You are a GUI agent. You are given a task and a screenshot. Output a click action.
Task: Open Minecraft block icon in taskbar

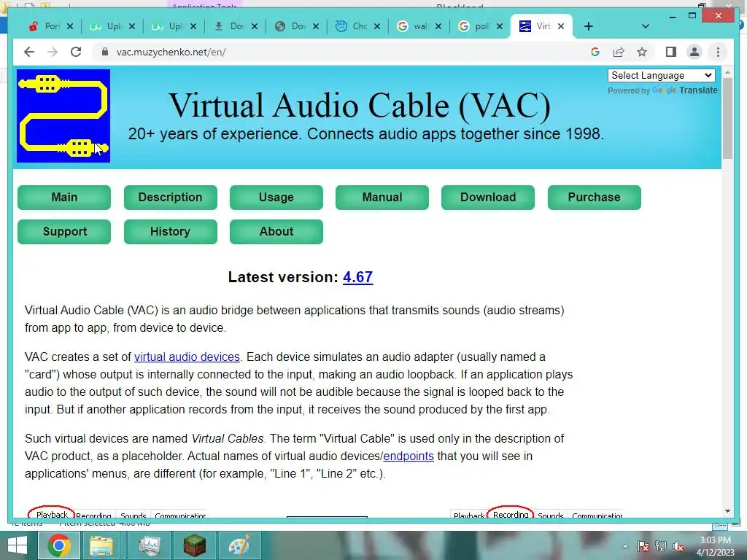pyautogui.click(x=195, y=545)
